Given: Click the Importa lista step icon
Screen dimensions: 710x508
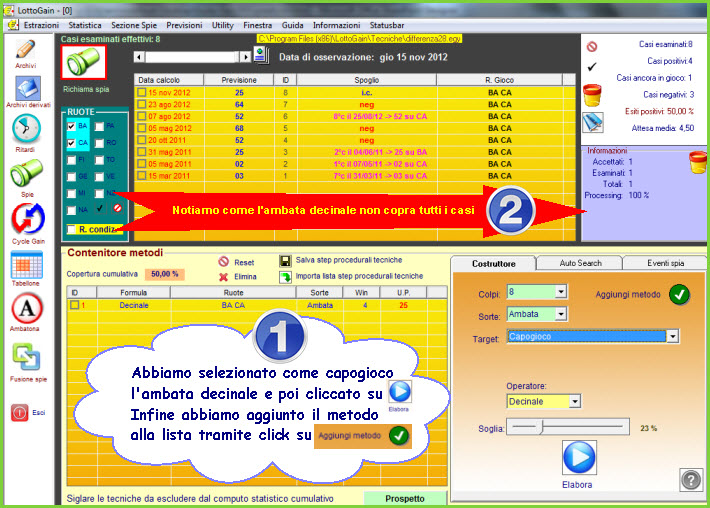Looking at the screenshot, I should click(x=285, y=277).
